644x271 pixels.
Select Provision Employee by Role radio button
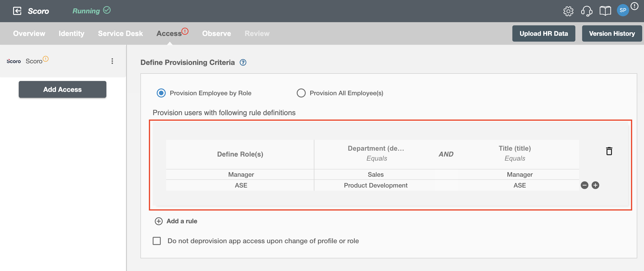pos(161,93)
